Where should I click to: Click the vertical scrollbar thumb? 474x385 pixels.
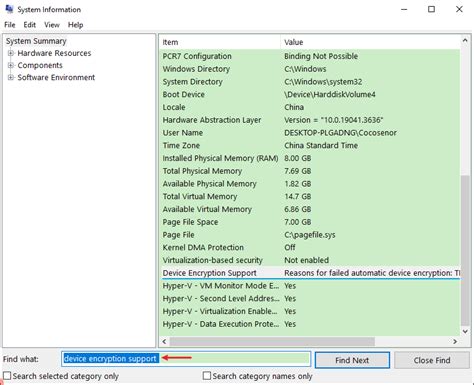pyautogui.click(x=465, y=250)
